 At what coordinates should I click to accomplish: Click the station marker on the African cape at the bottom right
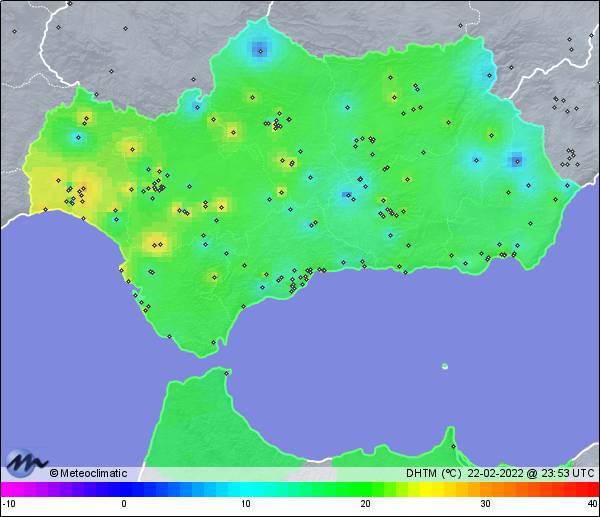point(453,446)
